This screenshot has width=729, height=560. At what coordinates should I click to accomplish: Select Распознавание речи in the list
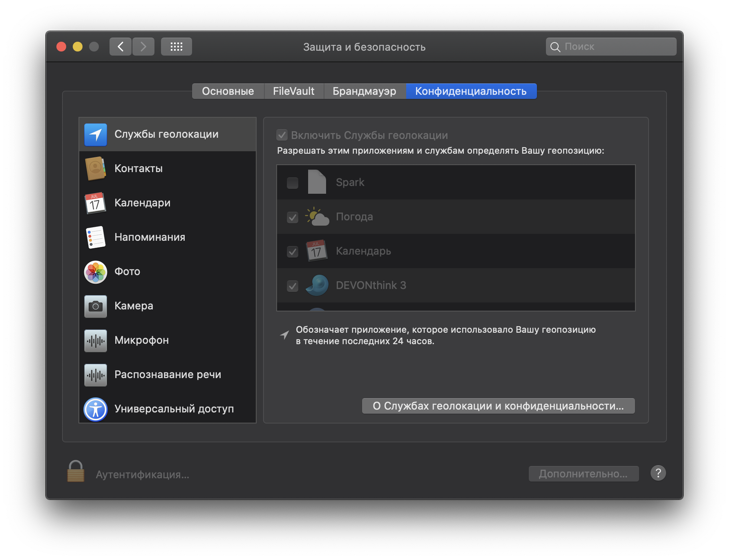coord(168,375)
